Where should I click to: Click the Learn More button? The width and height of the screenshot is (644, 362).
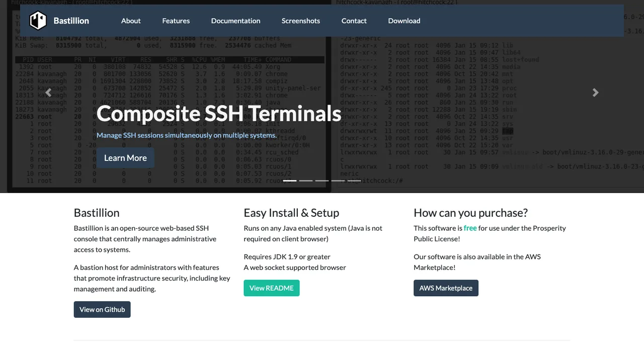click(x=125, y=158)
